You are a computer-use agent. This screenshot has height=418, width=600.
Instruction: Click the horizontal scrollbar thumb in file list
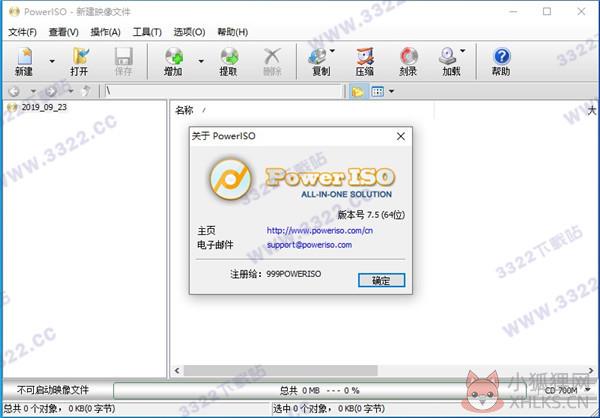pos(280,371)
